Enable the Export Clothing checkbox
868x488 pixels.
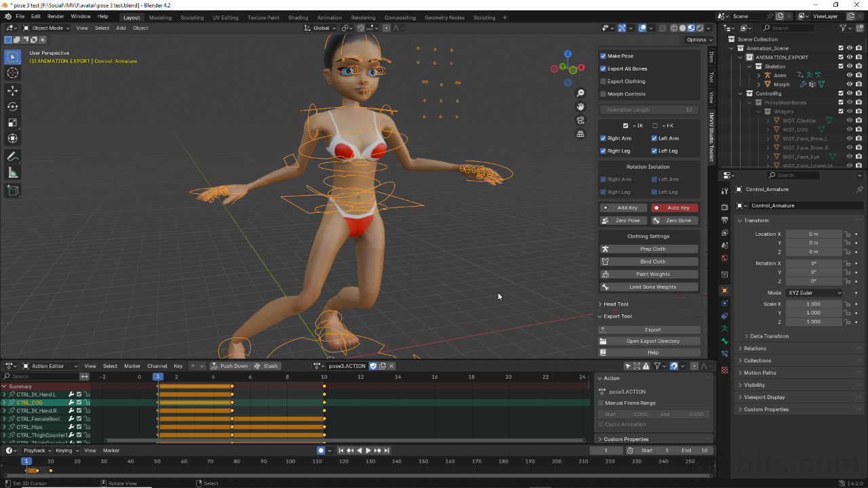[603, 81]
